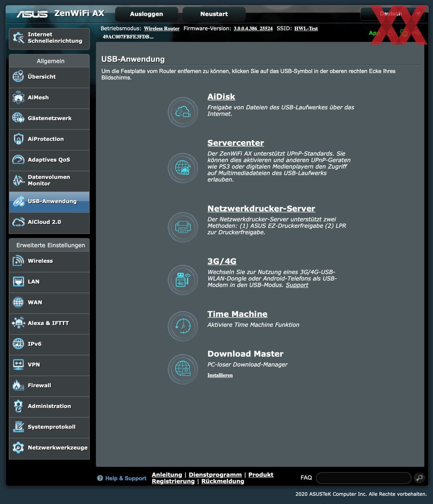433x504 pixels.
Task: Click the second SSID 49AC007FBFE3FDB... text
Action: (x=128, y=37)
